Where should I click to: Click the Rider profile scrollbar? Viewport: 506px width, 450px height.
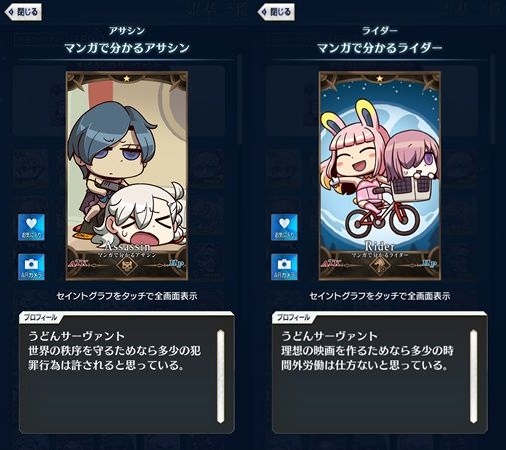point(473,376)
